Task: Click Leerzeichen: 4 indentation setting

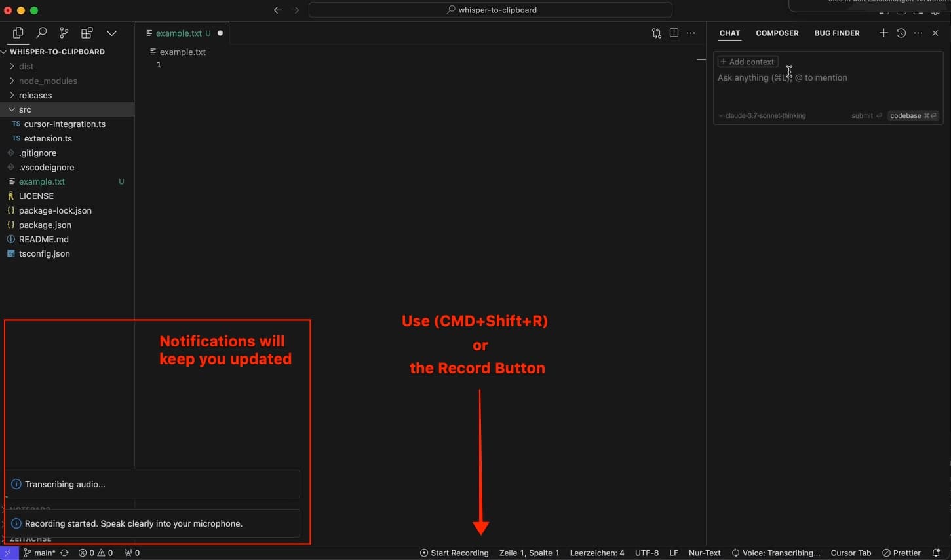Action: 597,553
